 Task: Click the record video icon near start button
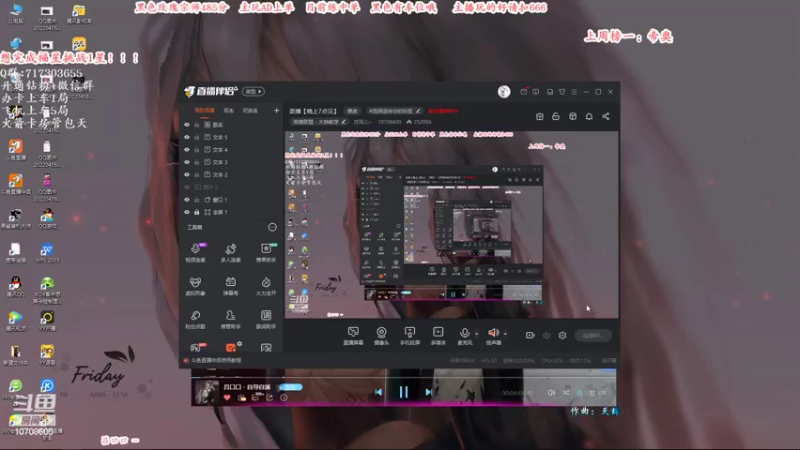point(530,335)
